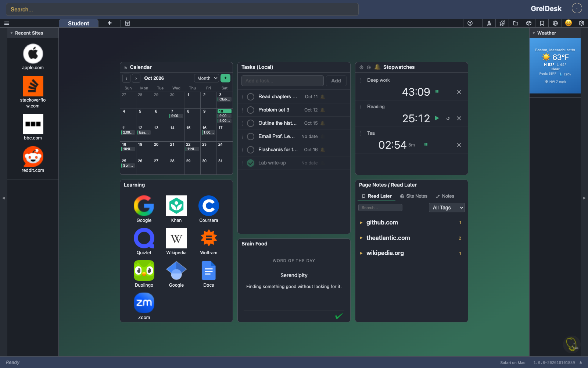This screenshot has height=368, width=588.
Task: Expand the wikipedia.org group
Action: click(361, 253)
